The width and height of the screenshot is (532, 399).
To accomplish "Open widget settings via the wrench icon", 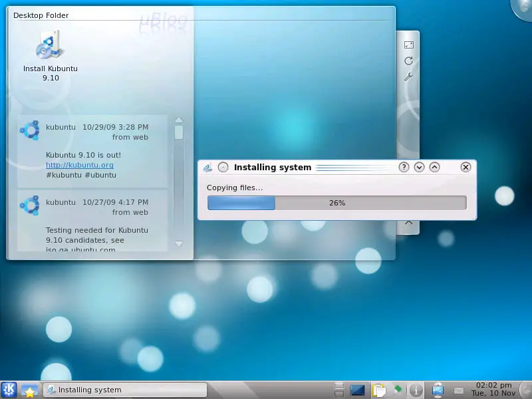I will [x=408, y=77].
